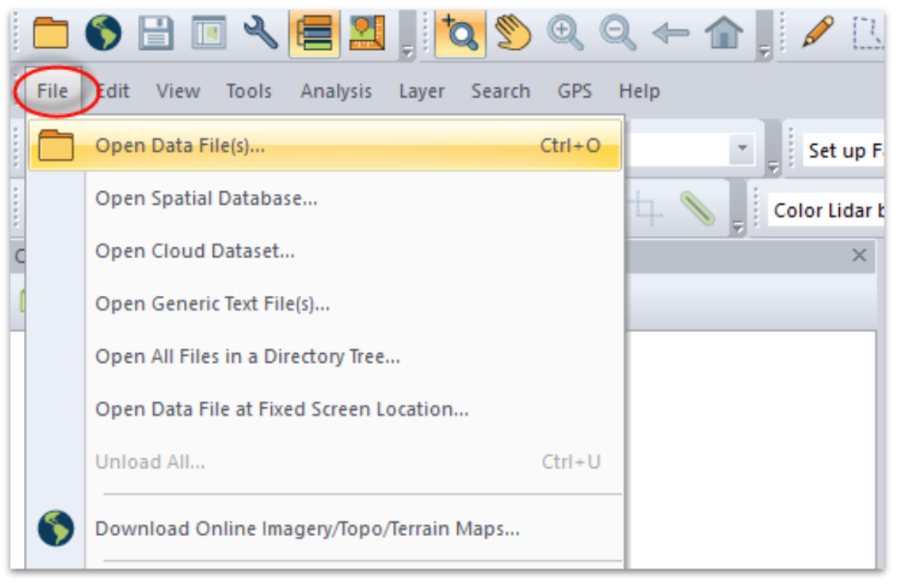Open online data with the globe toolbar icon
Screen dimensions: 900x588
(103, 33)
